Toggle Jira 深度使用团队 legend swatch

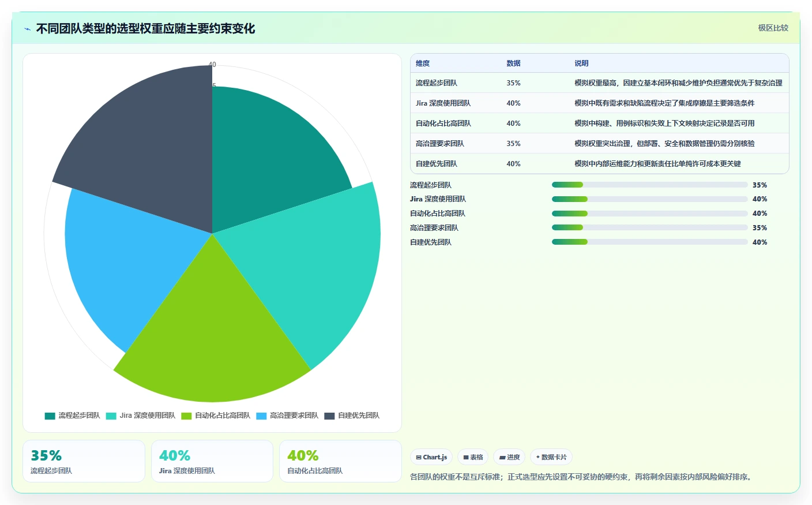pyautogui.click(x=111, y=416)
